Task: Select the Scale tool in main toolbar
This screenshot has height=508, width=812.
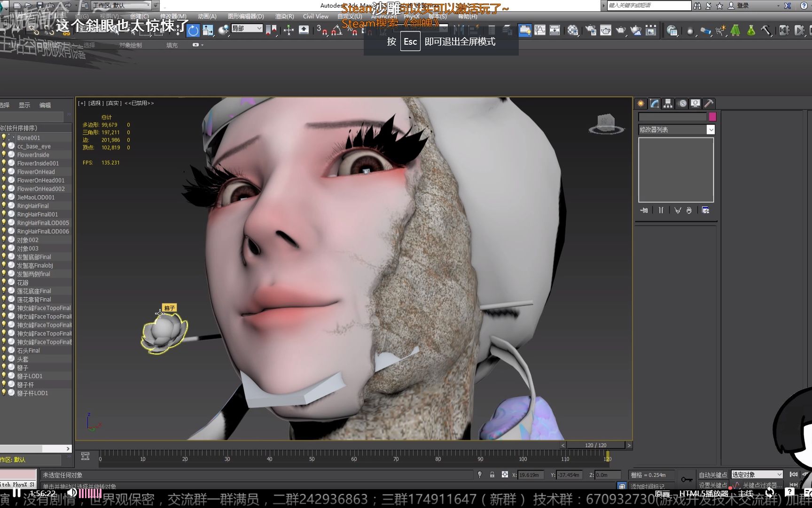Action: pyautogui.click(x=208, y=31)
